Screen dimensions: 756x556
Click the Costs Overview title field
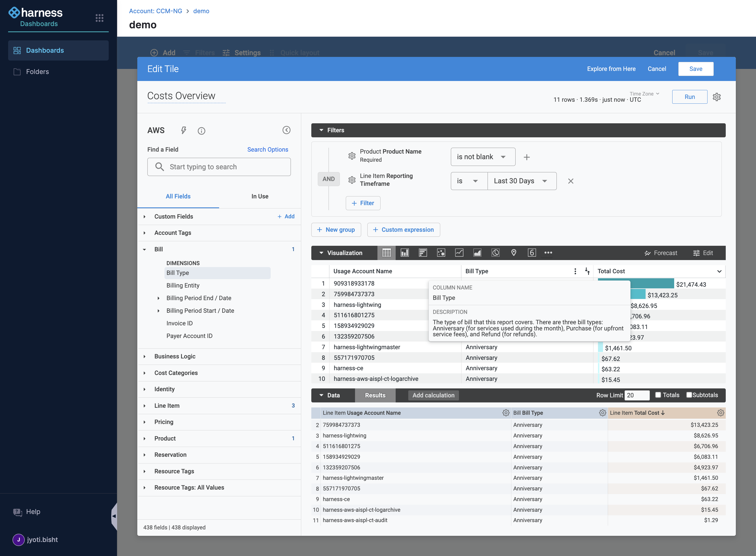(x=186, y=96)
